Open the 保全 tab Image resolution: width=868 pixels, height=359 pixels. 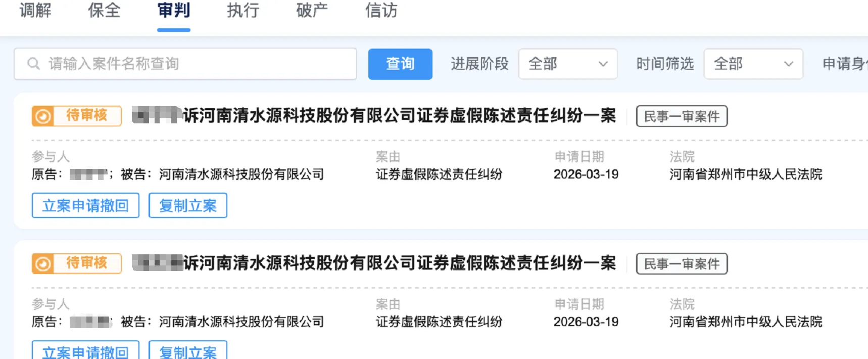(105, 10)
